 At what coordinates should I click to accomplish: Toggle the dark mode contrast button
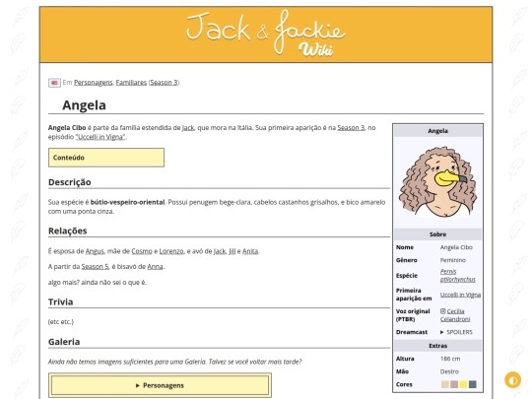click(x=512, y=380)
